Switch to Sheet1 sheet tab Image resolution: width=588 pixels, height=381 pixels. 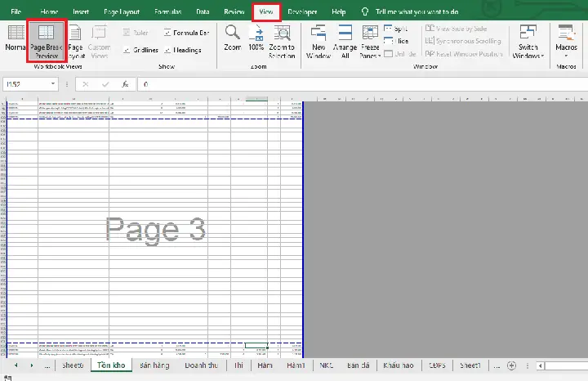click(x=470, y=365)
